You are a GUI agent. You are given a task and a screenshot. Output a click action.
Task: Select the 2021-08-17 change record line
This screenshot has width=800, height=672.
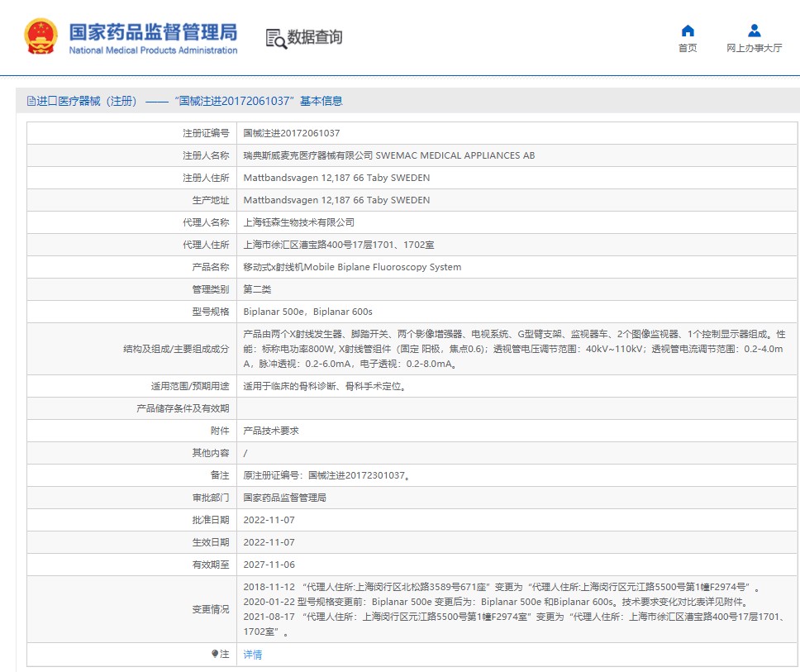[x=514, y=624]
